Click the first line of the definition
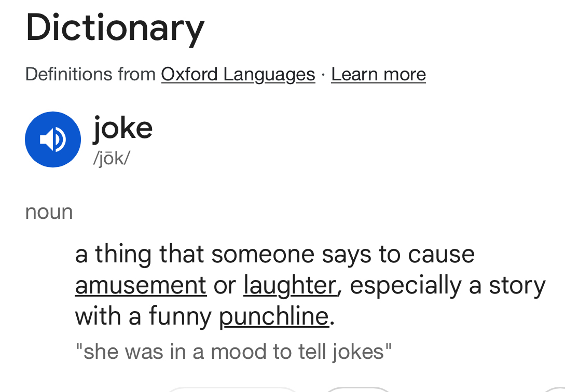 [x=275, y=255]
